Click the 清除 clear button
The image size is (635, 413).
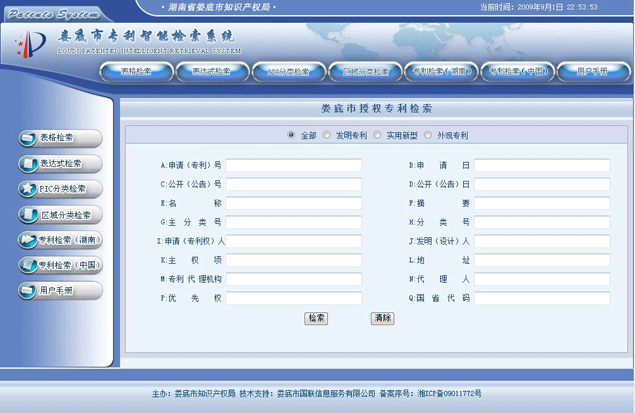coord(382,318)
